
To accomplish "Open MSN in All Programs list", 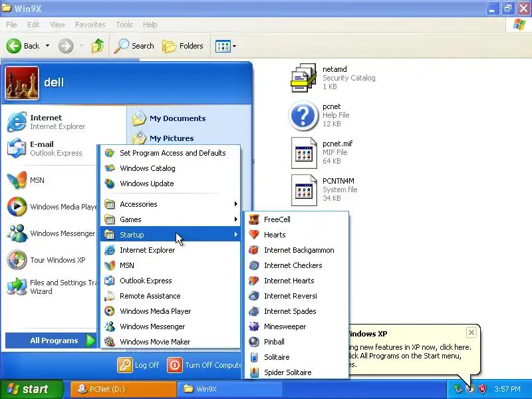I will pos(170,265).
